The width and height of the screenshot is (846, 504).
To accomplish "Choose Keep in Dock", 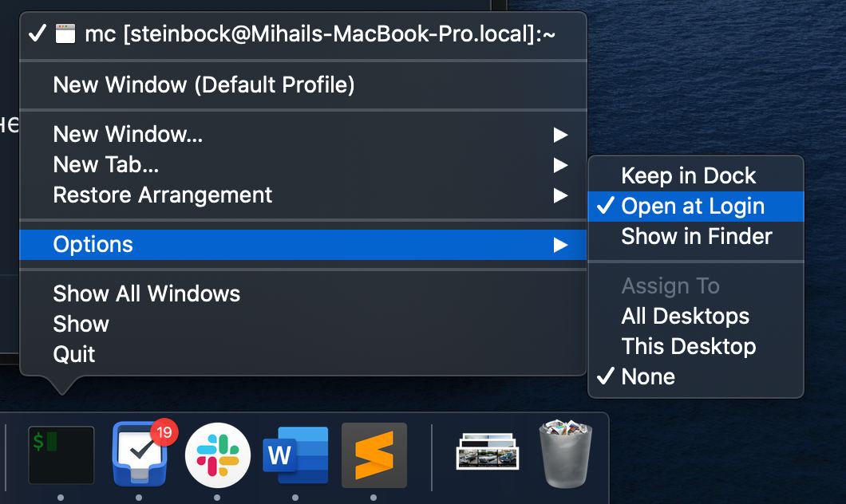I will coord(695,175).
